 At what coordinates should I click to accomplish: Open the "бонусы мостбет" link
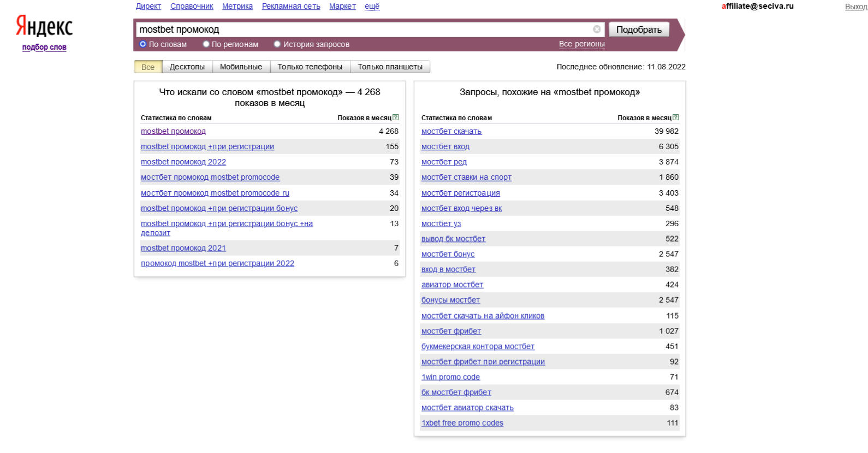tap(451, 300)
